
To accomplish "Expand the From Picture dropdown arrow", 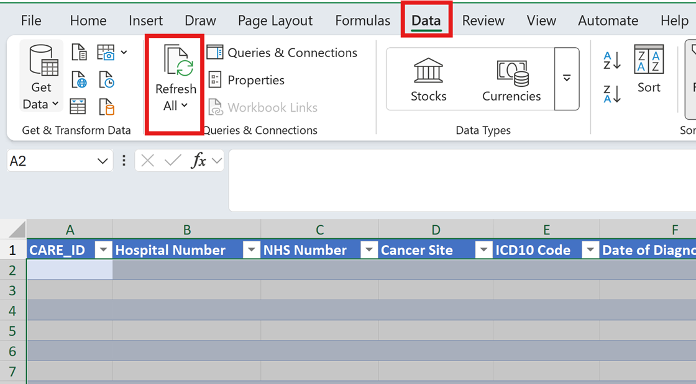I will (x=124, y=52).
